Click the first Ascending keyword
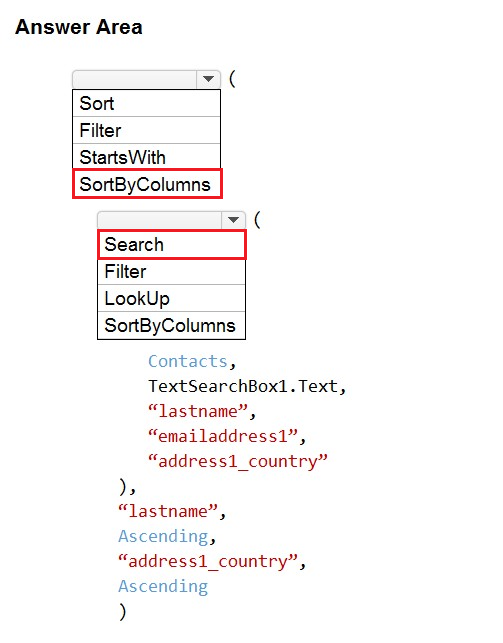The image size is (503, 643). [163, 536]
